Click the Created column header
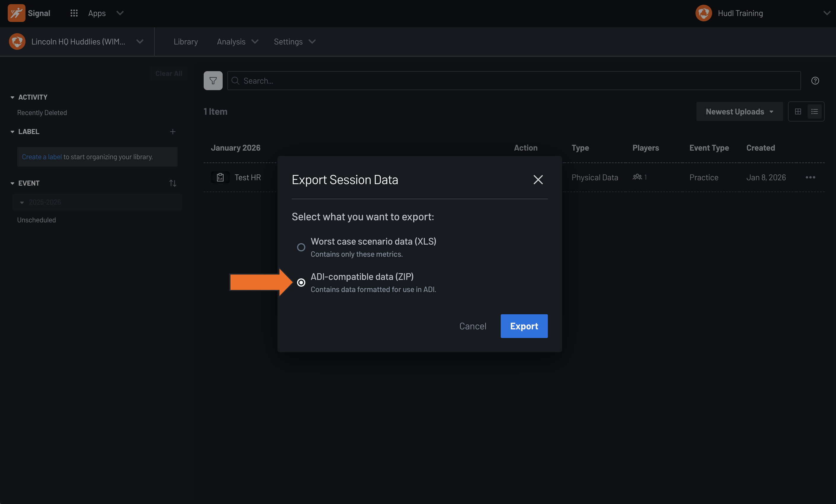 tap(760, 148)
